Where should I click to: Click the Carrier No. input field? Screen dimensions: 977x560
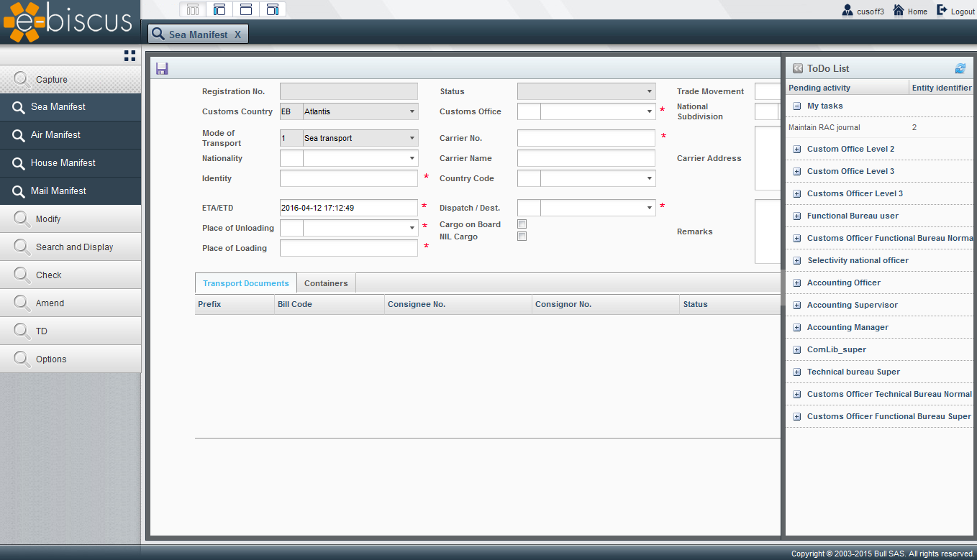click(586, 138)
